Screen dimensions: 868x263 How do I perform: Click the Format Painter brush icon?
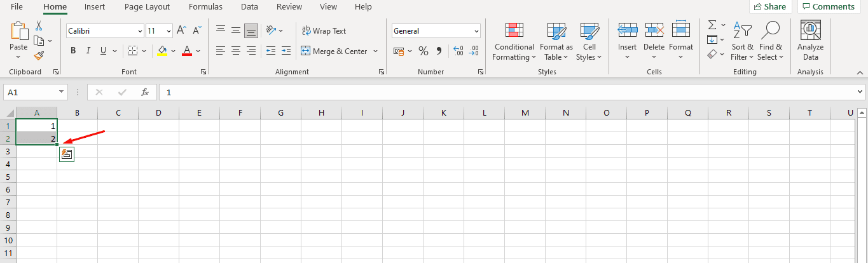tap(39, 56)
